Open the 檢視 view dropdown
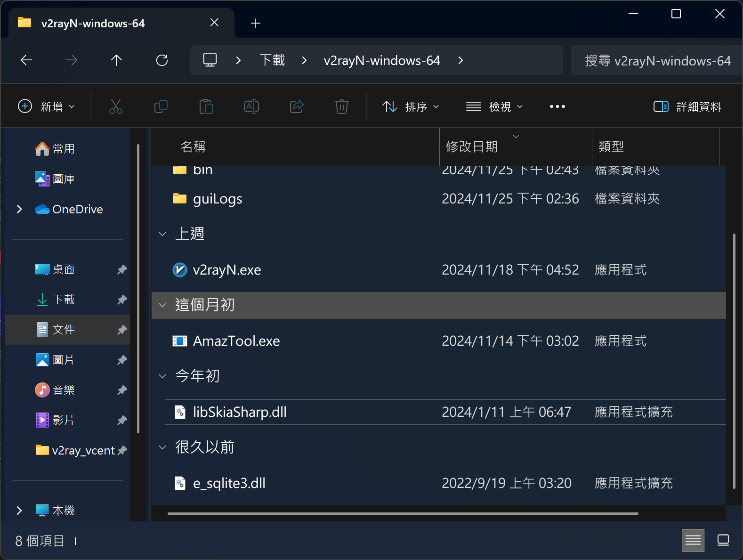The width and height of the screenshot is (743, 560). point(494,107)
